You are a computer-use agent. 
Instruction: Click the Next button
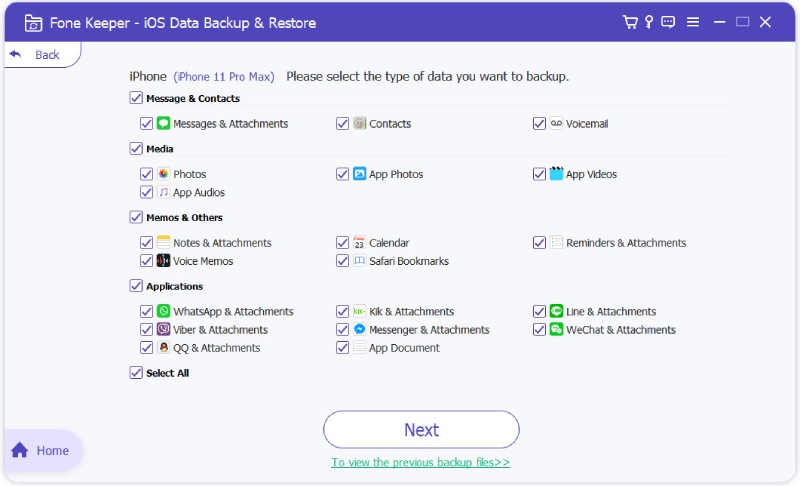pyautogui.click(x=421, y=429)
